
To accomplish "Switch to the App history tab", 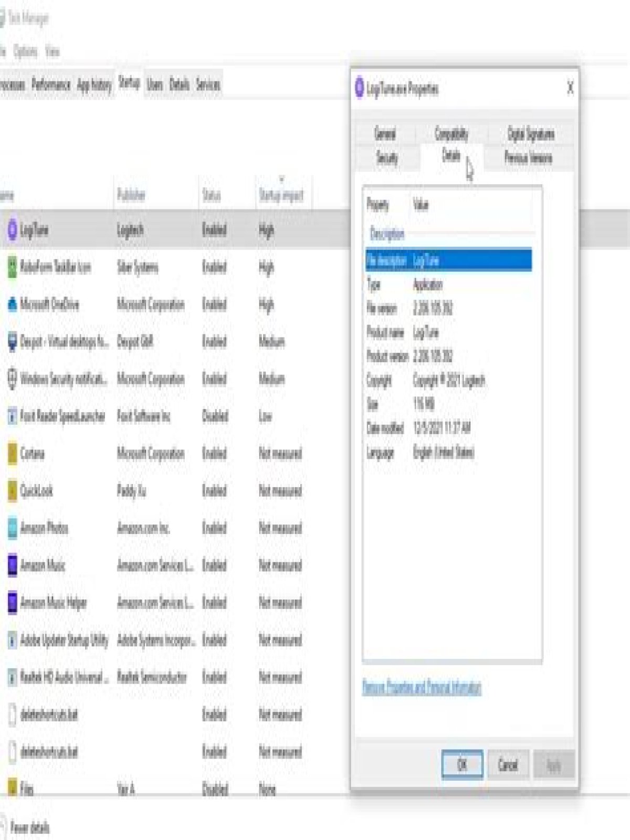I will (x=94, y=85).
